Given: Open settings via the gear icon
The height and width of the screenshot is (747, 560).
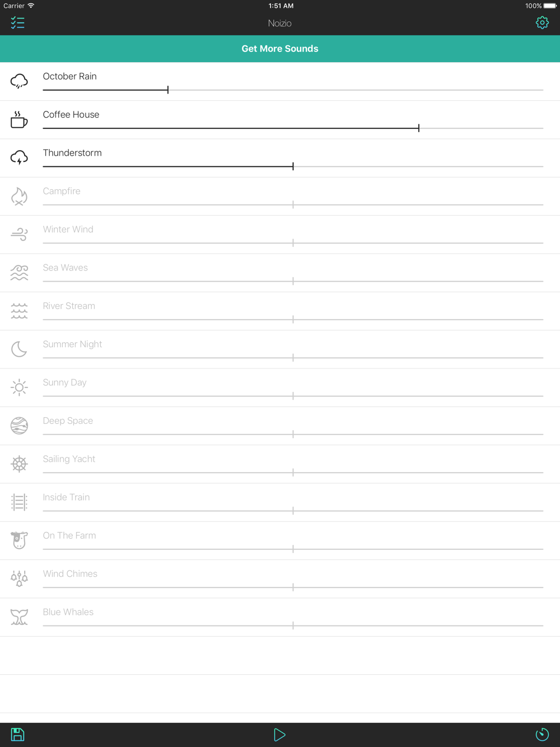Looking at the screenshot, I should [542, 23].
